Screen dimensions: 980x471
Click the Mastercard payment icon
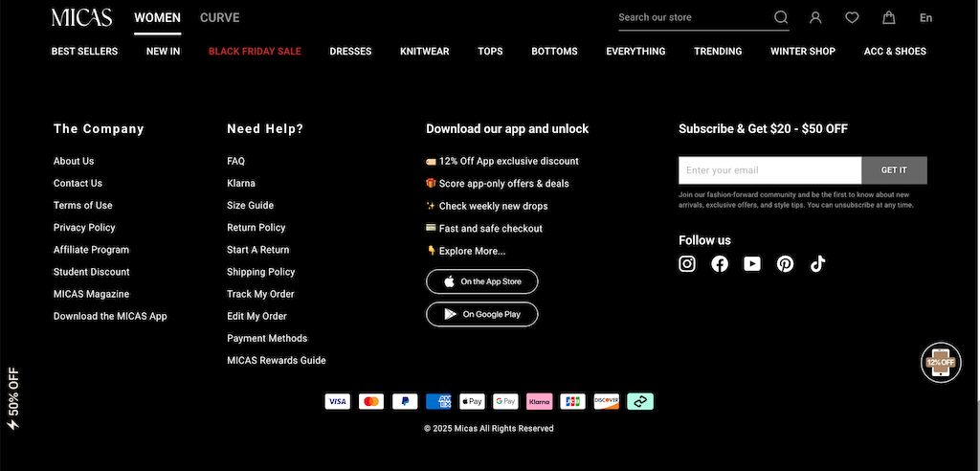point(371,401)
